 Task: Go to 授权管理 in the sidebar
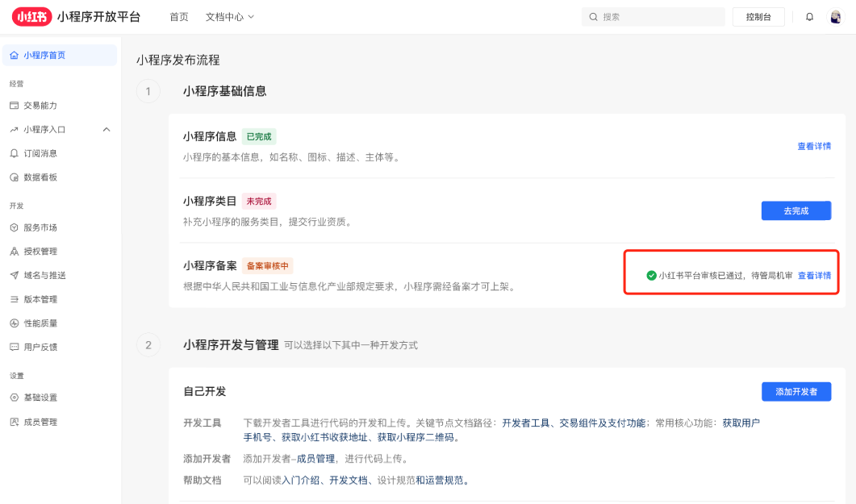(x=40, y=252)
